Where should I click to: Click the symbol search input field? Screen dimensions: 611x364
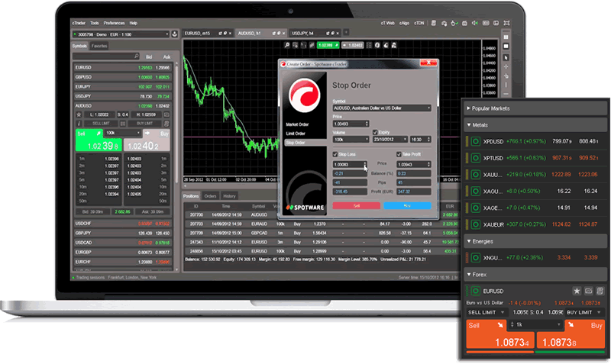pos(106,56)
